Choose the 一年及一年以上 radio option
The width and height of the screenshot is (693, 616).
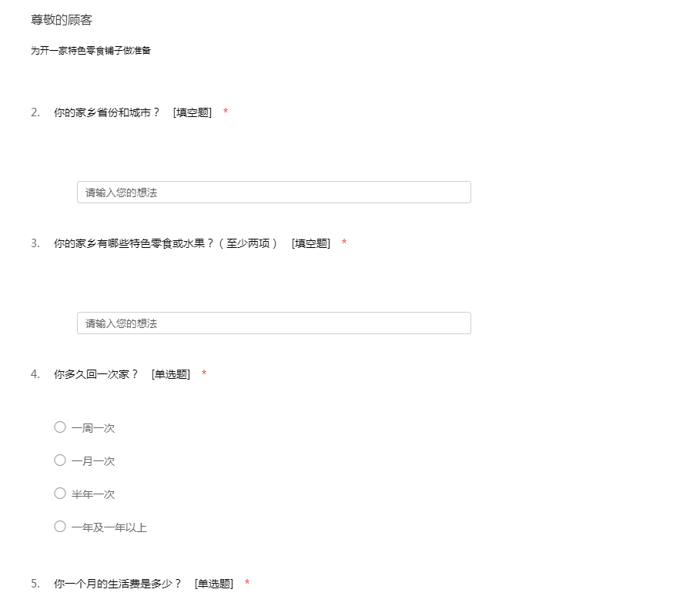coord(60,527)
